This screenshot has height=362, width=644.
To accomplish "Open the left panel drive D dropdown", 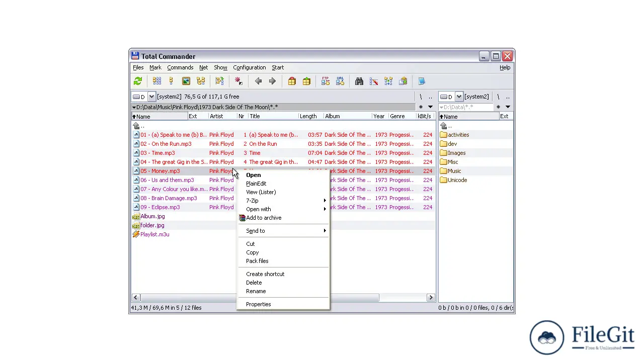I will coord(151,97).
